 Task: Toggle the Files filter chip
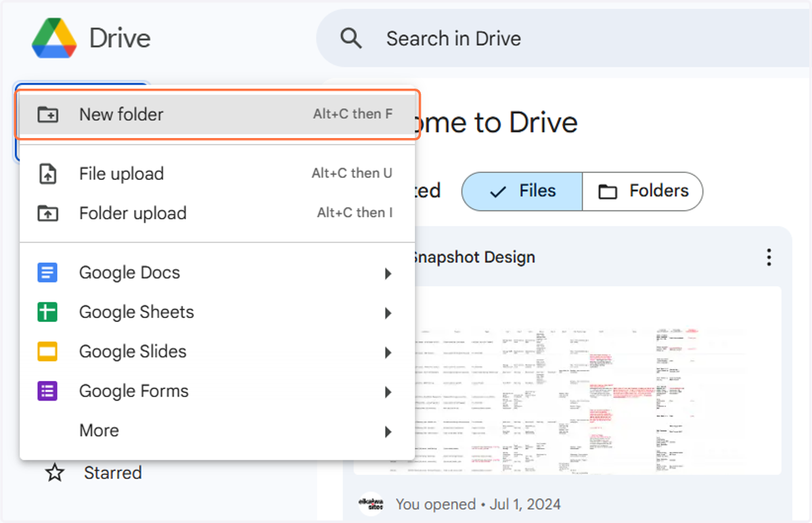click(522, 191)
